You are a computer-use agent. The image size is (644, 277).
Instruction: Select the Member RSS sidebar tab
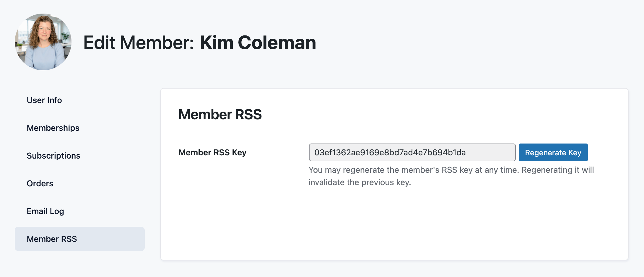[52, 239]
